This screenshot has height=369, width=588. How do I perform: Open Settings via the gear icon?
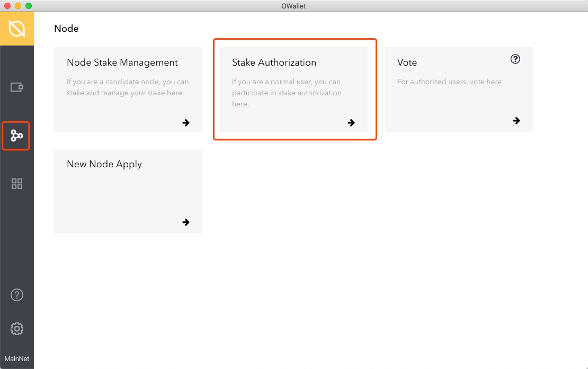click(x=17, y=329)
